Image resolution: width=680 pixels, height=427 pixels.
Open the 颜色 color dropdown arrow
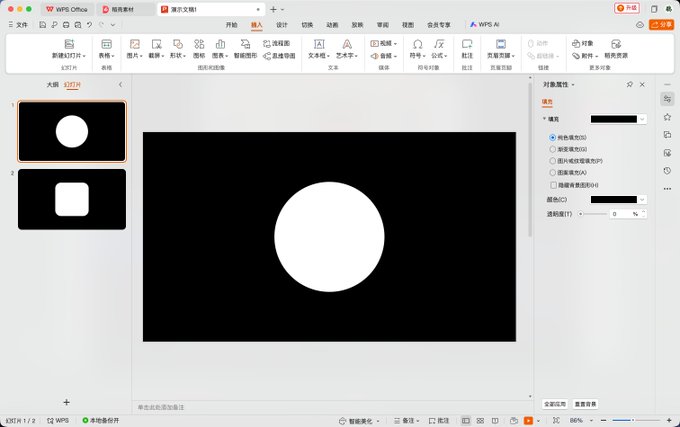pyautogui.click(x=642, y=199)
